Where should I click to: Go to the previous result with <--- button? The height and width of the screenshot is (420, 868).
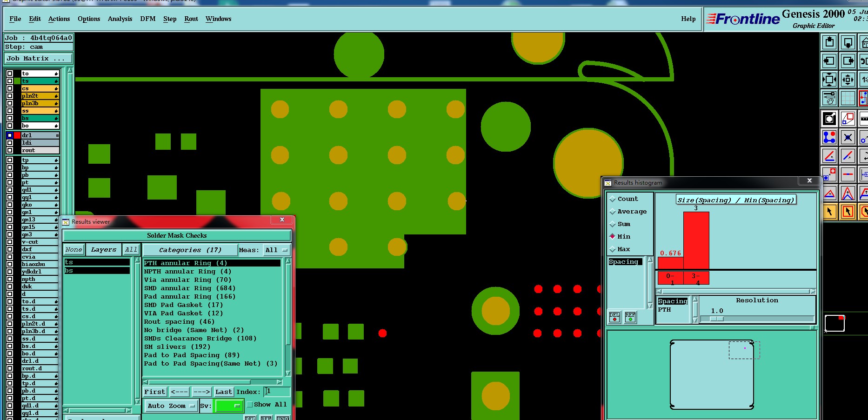(179, 392)
